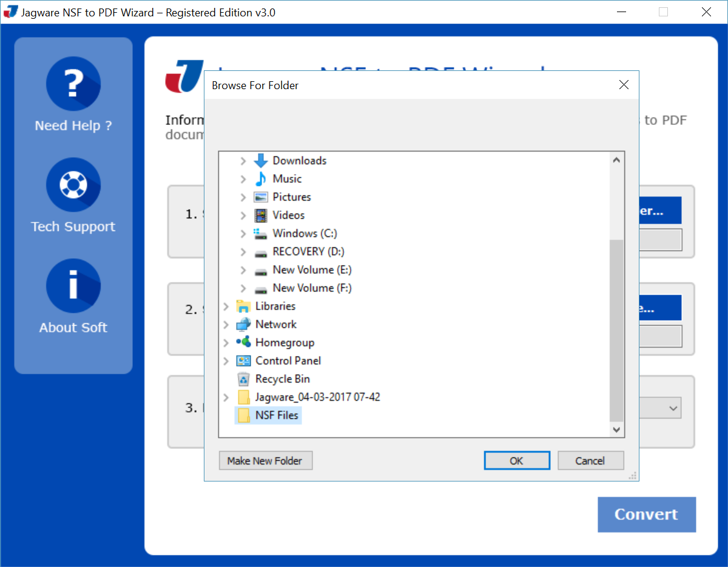Image resolution: width=728 pixels, height=567 pixels.
Task: Select the Pictures text label
Action: coord(292,197)
